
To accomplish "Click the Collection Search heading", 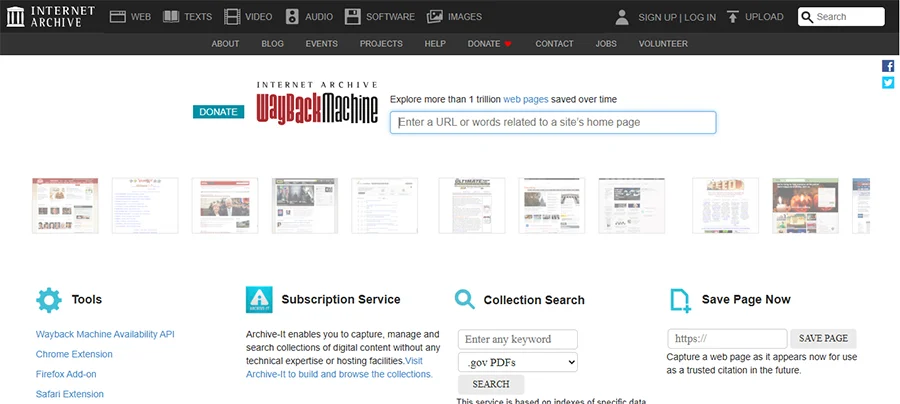I will coord(534,300).
